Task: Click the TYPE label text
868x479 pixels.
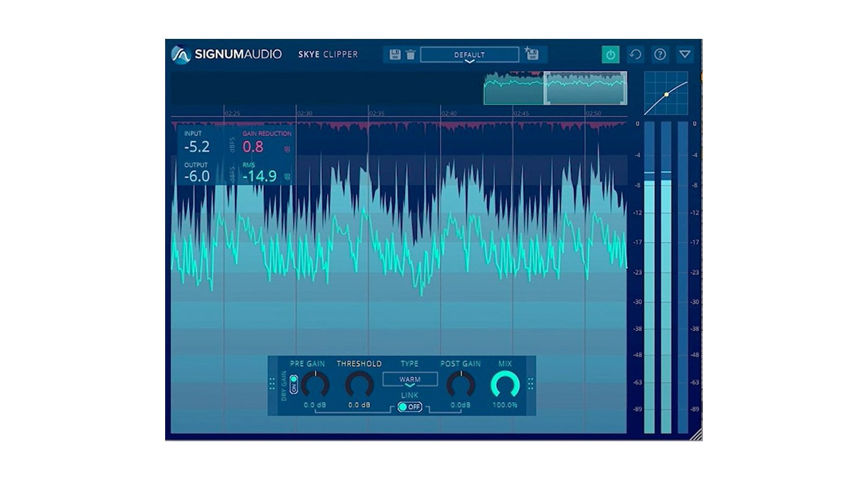Action: tap(410, 364)
